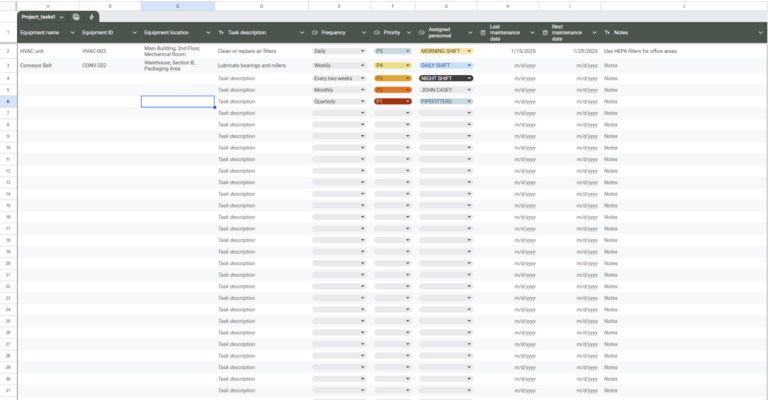The height and width of the screenshot is (400, 768).
Task: Click the column type icon beside Priority
Action: point(377,33)
